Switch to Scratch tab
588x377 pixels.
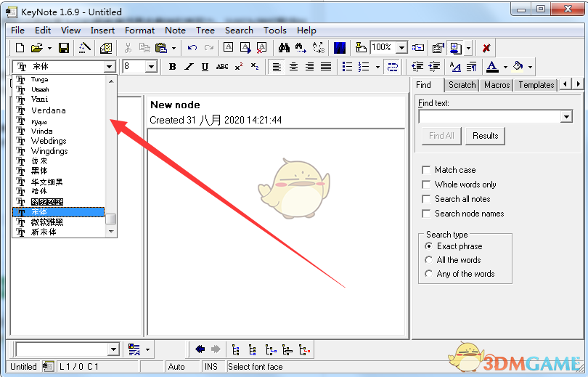[x=462, y=85]
